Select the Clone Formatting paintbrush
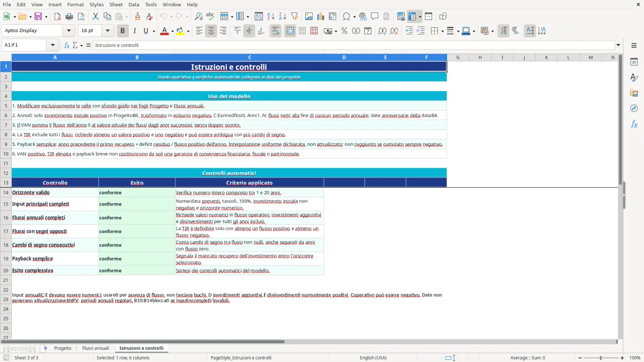This screenshot has width=644, height=362. (138, 17)
